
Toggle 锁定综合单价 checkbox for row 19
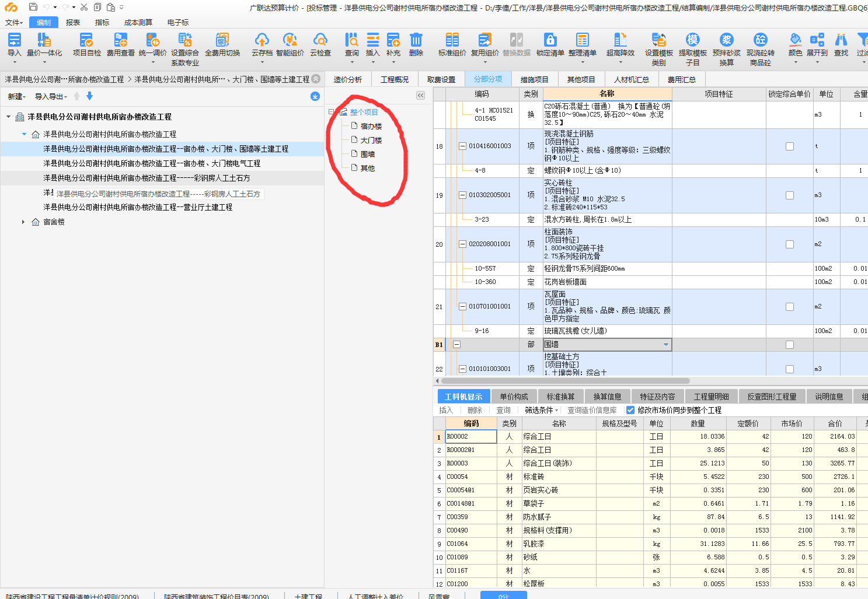790,195
